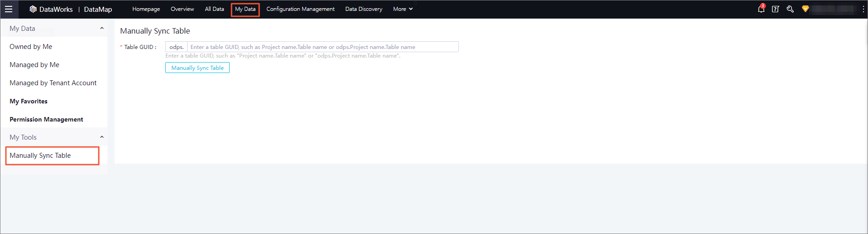Open Configuration Management tab
Viewport: 868px width, 234px height.
click(300, 9)
